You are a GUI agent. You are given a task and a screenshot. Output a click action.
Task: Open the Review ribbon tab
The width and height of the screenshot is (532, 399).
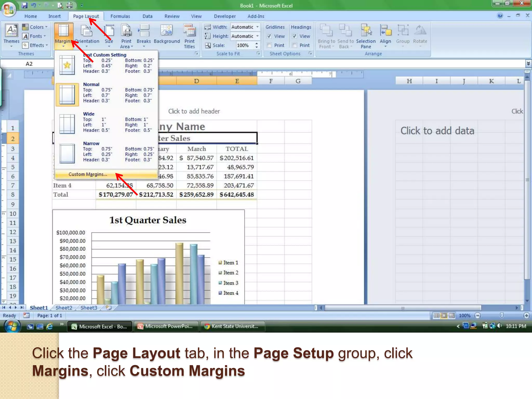coord(172,16)
